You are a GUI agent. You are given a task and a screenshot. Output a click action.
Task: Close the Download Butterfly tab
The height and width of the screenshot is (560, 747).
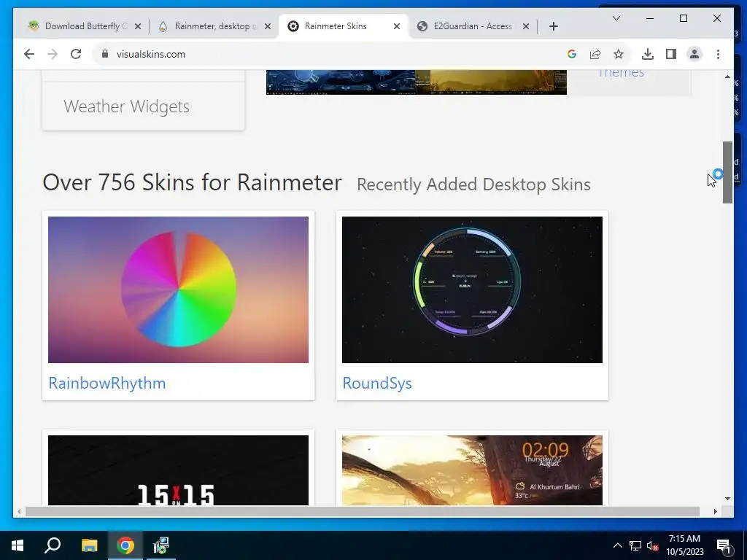pyautogui.click(x=138, y=26)
